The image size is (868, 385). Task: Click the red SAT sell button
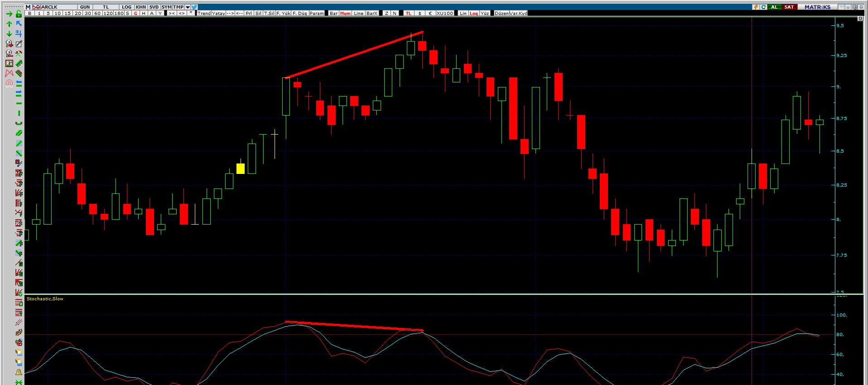789,7
